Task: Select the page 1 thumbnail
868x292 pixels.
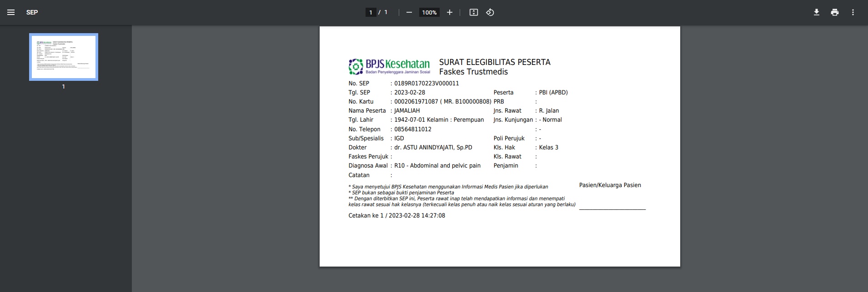Action: point(64,57)
